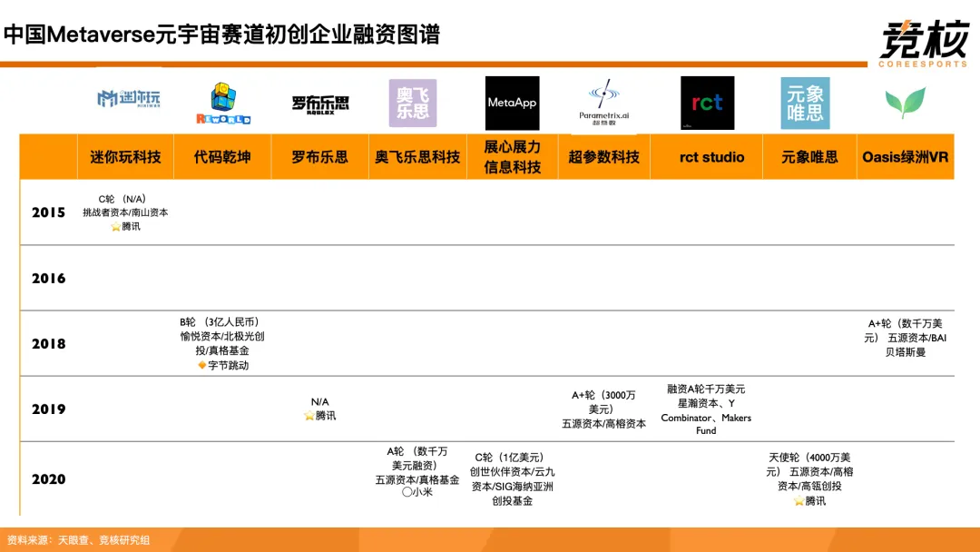Click the 2018 year row label

(x=49, y=344)
